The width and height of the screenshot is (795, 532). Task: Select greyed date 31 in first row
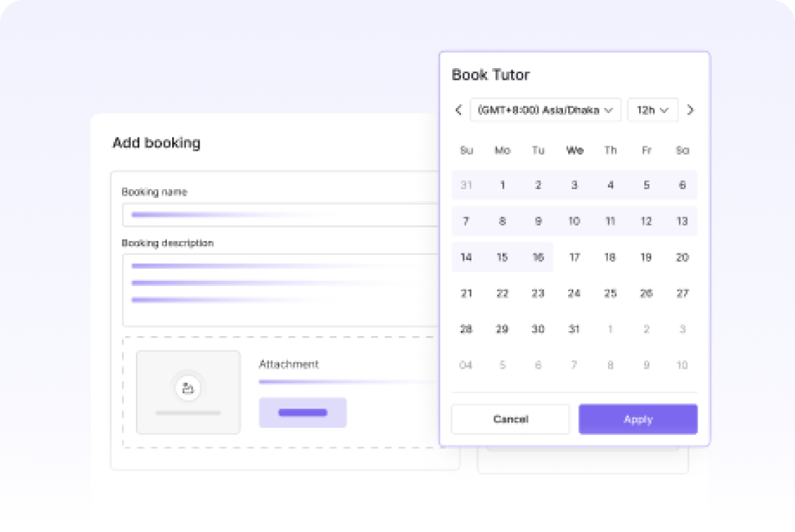(x=466, y=185)
